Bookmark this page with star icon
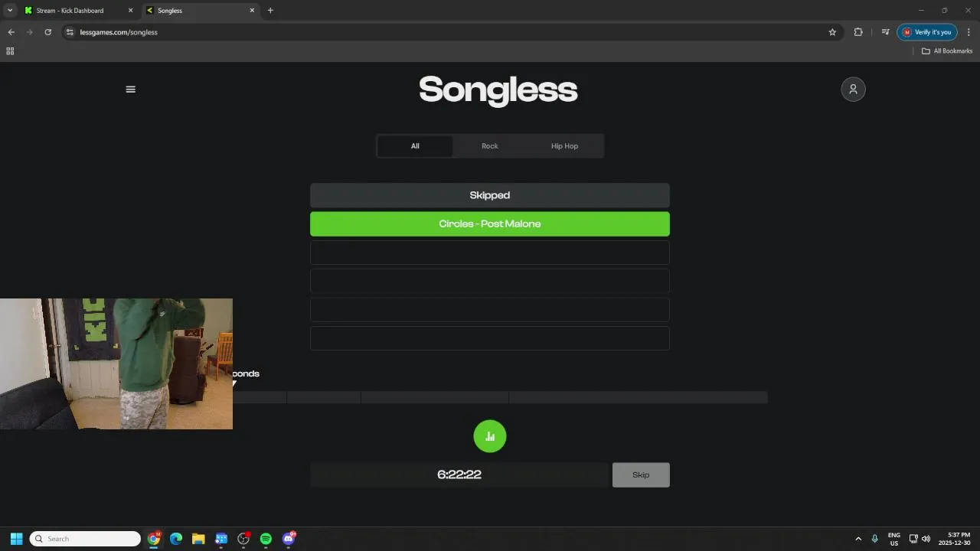 pos(832,32)
